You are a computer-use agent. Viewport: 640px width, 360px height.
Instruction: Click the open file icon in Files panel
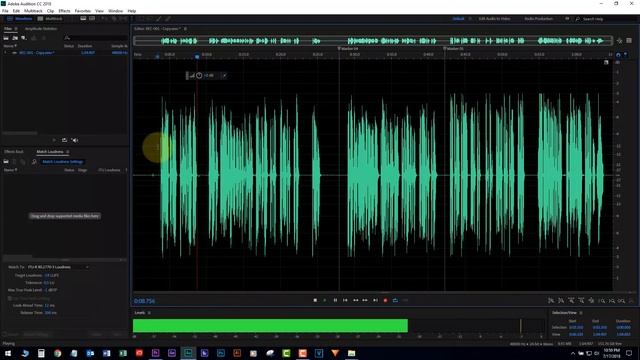pos(6,38)
